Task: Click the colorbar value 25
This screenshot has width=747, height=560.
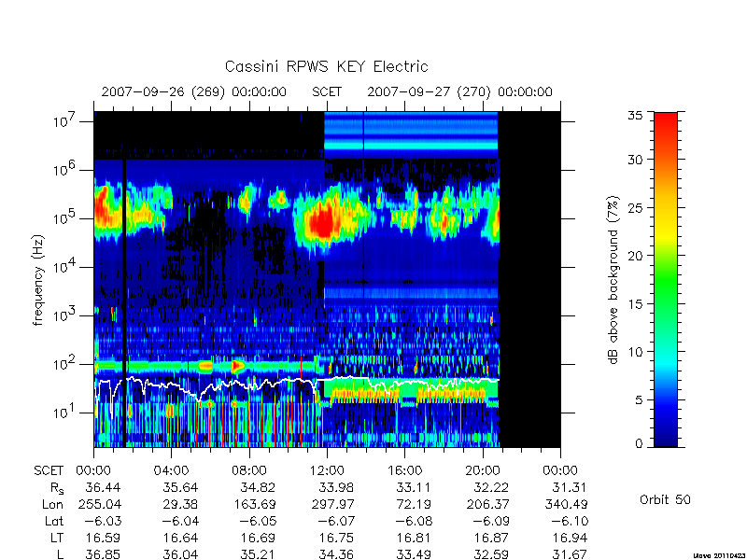Action: coord(635,207)
